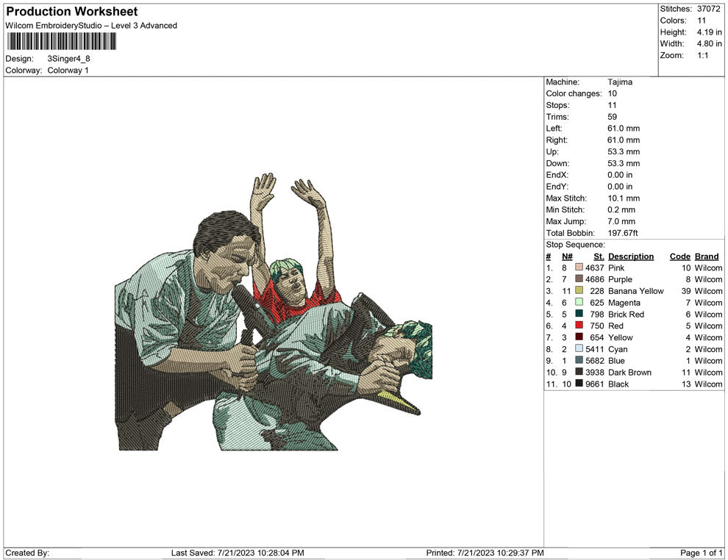Click the barcode under the title

tap(61, 41)
